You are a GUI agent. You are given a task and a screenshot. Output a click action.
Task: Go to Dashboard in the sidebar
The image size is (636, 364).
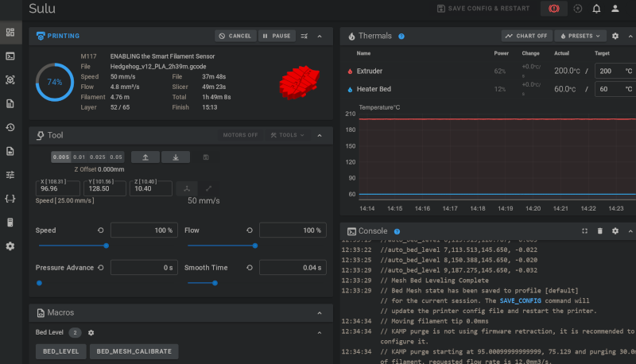point(10,33)
